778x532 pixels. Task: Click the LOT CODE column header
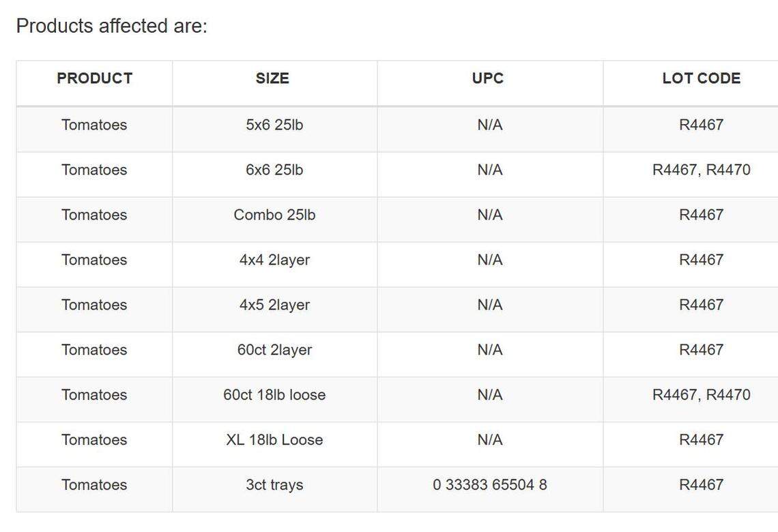[701, 78]
